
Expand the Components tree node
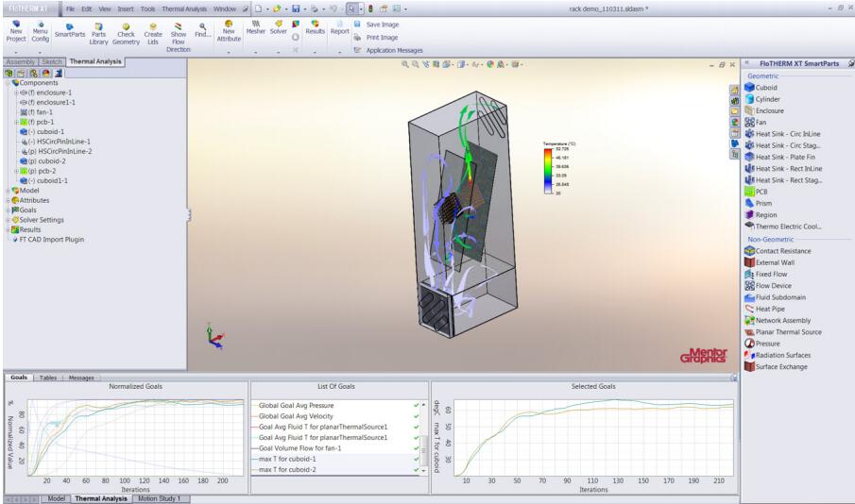point(8,83)
